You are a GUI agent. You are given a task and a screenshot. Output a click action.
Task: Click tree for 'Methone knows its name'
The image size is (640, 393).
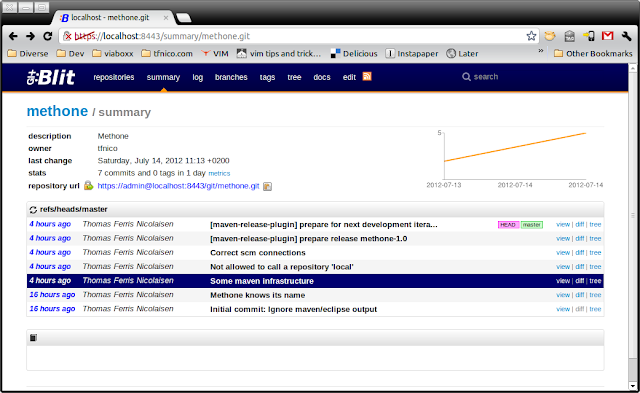[595, 295]
